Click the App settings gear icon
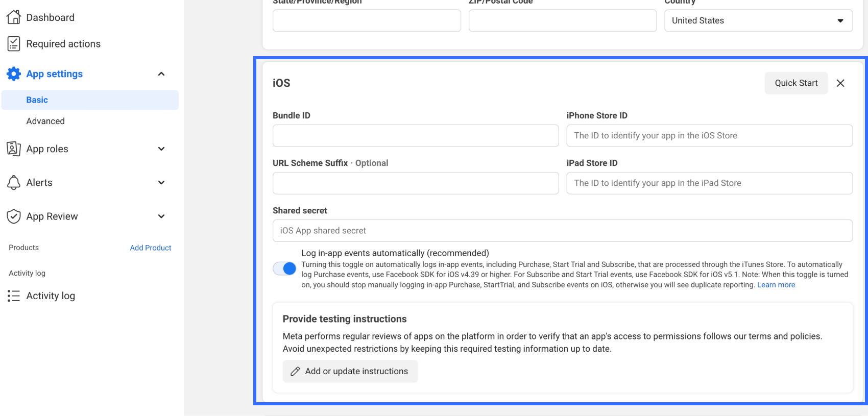This screenshot has width=868, height=416. coord(13,74)
